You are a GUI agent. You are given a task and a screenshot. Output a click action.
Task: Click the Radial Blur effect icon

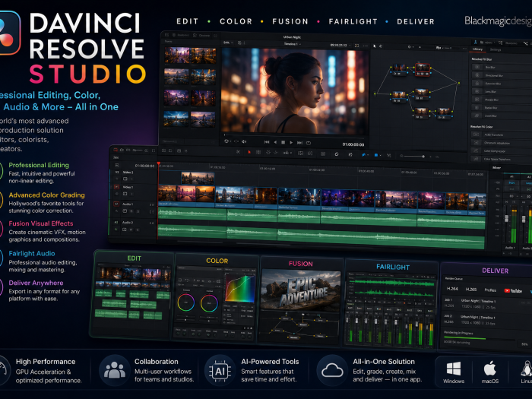pyautogui.click(x=477, y=108)
